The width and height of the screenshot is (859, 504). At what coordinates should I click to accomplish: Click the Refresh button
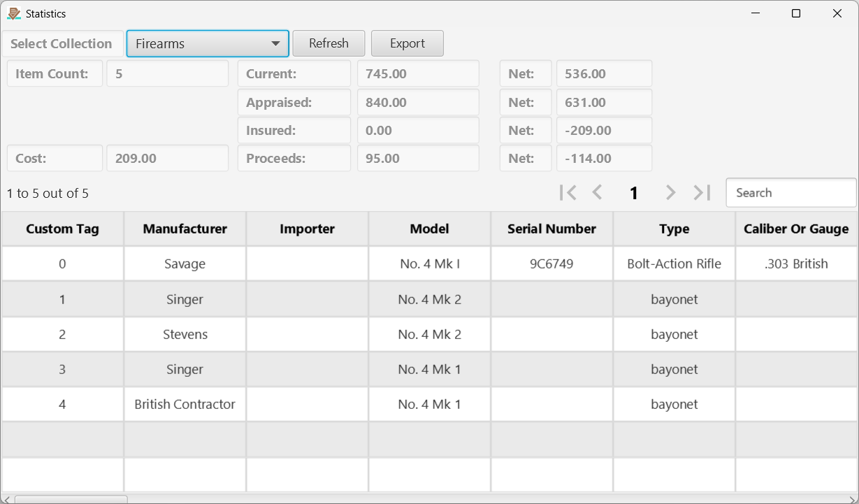[329, 43]
